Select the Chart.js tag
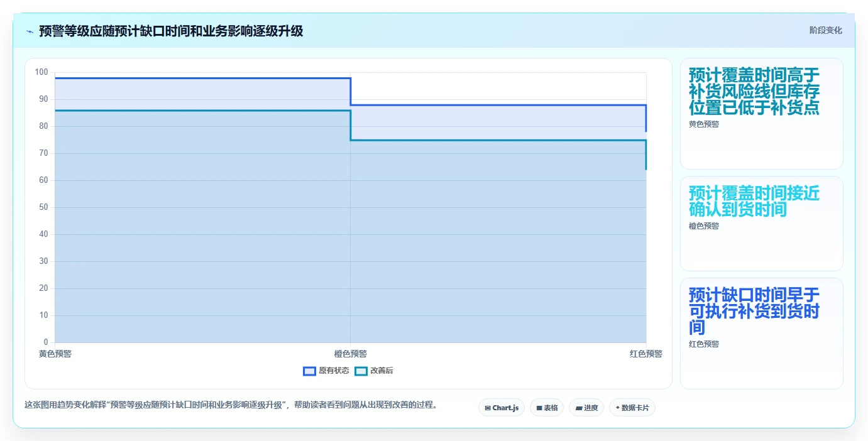The height and width of the screenshot is (441, 868). (502, 408)
